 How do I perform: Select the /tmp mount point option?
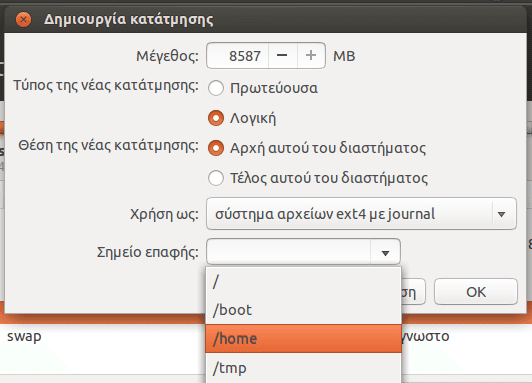pyautogui.click(x=304, y=368)
